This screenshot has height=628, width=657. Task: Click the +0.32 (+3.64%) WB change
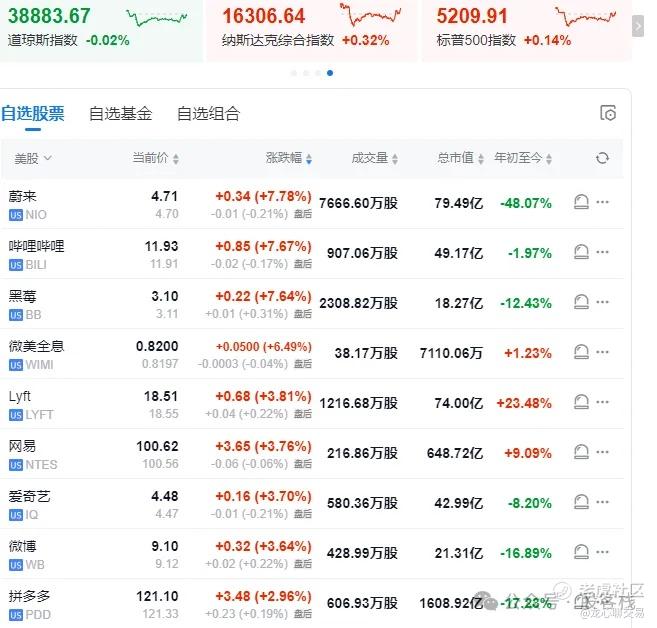click(264, 546)
